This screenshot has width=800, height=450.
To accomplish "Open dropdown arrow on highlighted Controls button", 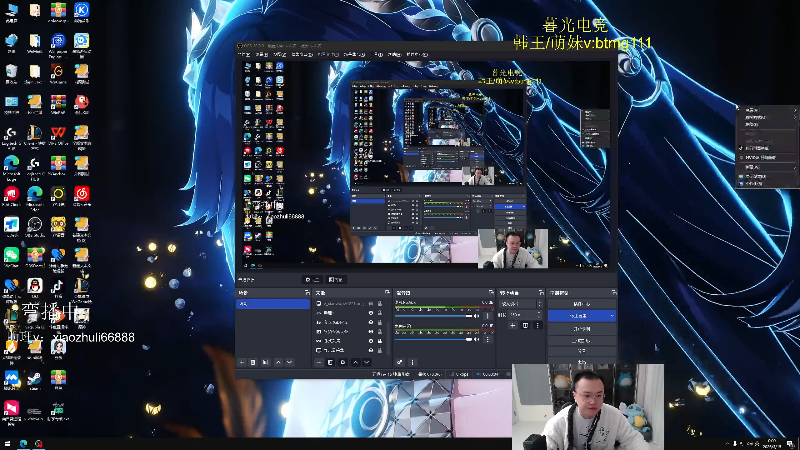I will 611,316.
